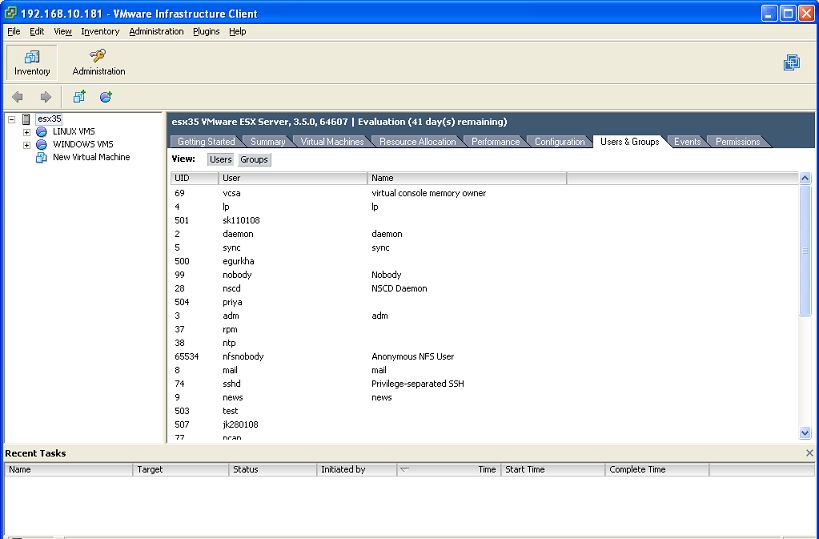Click the VMware logo icon at top right
Screen dimensions: 819x539
click(x=792, y=63)
